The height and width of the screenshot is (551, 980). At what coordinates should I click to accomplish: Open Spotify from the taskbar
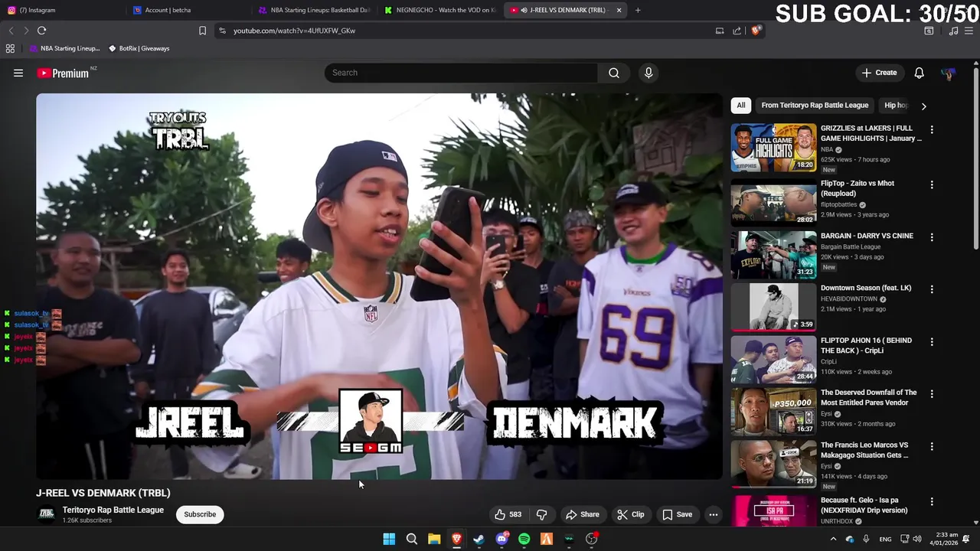[x=524, y=539]
